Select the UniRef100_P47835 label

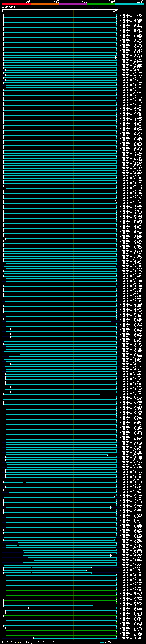(131, 210)
